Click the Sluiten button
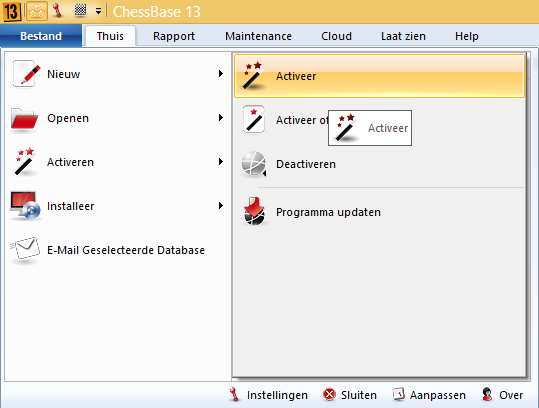The width and height of the screenshot is (539, 408). (x=350, y=395)
